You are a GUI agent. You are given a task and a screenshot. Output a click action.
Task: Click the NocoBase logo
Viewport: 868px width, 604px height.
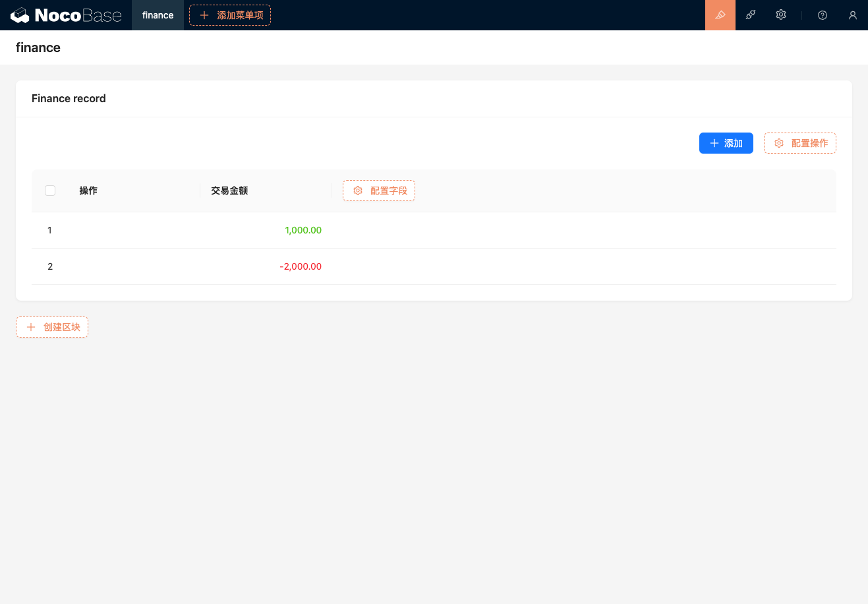pyautogui.click(x=66, y=15)
